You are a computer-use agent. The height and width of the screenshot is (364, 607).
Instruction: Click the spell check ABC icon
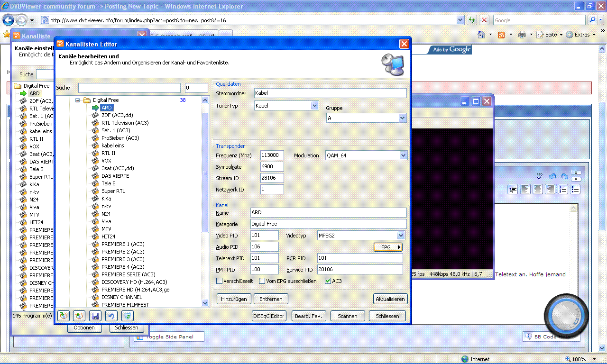(x=539, y=176)
